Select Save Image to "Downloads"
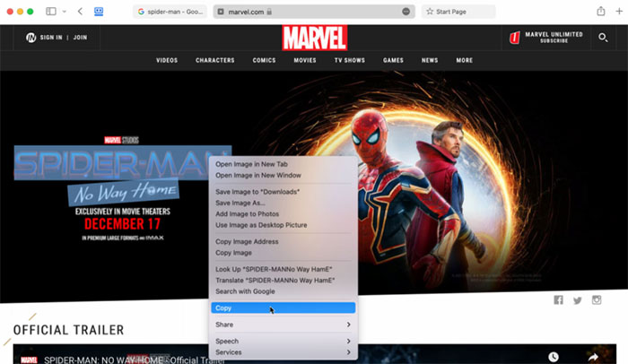 click(x=283, y=192)
